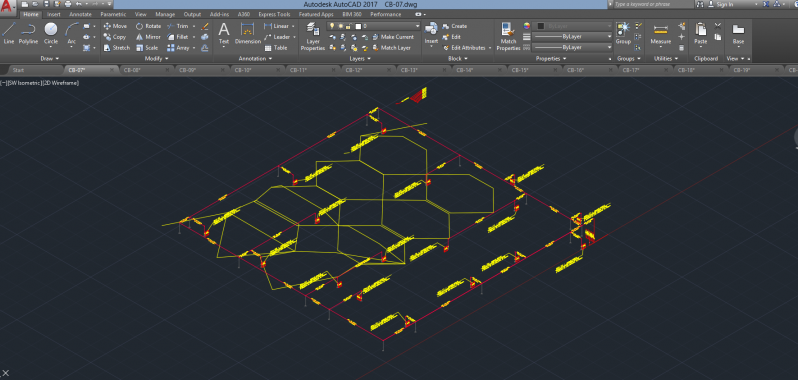Select the Trim tool
Screen dimensions: 798x380
click(x=178, y=26)
